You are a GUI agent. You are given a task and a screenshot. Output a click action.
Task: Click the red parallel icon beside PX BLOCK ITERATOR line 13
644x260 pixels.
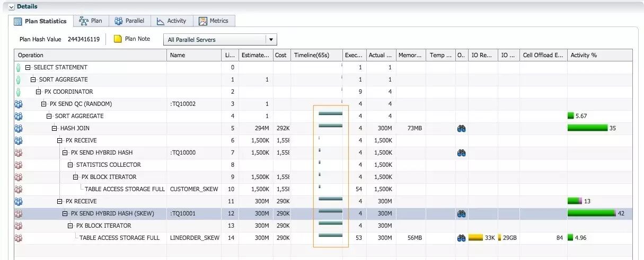(18, 226)
